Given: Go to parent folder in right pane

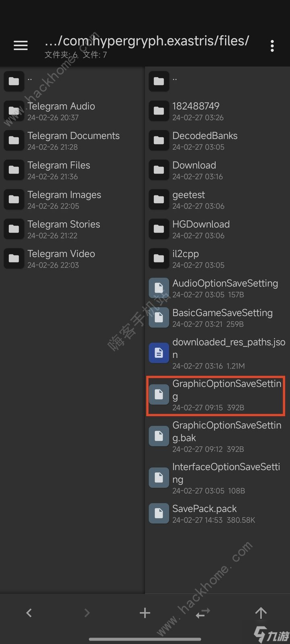Looking at the screenshot, I should pyautogui.click(x=217, y=81).
